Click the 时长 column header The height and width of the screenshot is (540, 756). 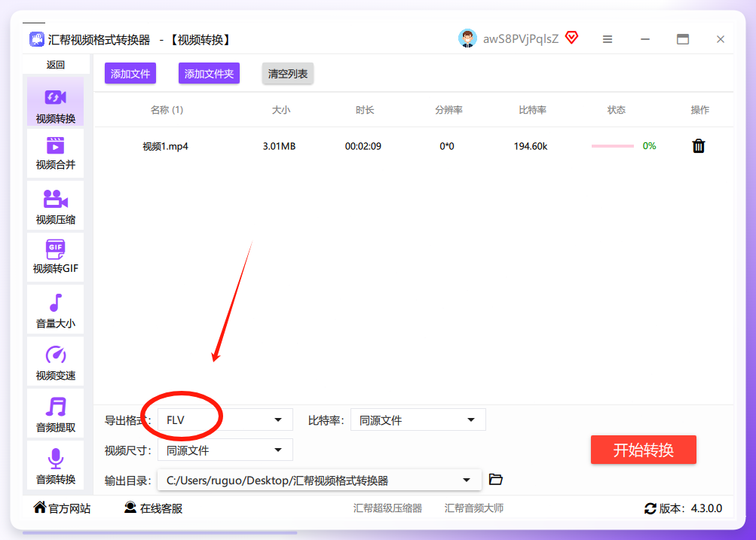pyautogui.click(x=365, y=110)
